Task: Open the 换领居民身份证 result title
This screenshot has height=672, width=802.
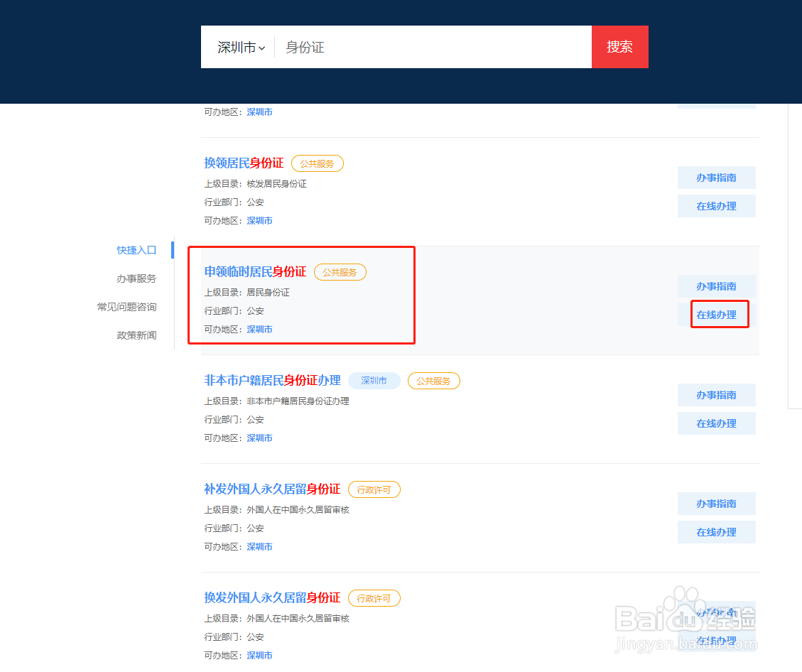Action: pos(244,163)
